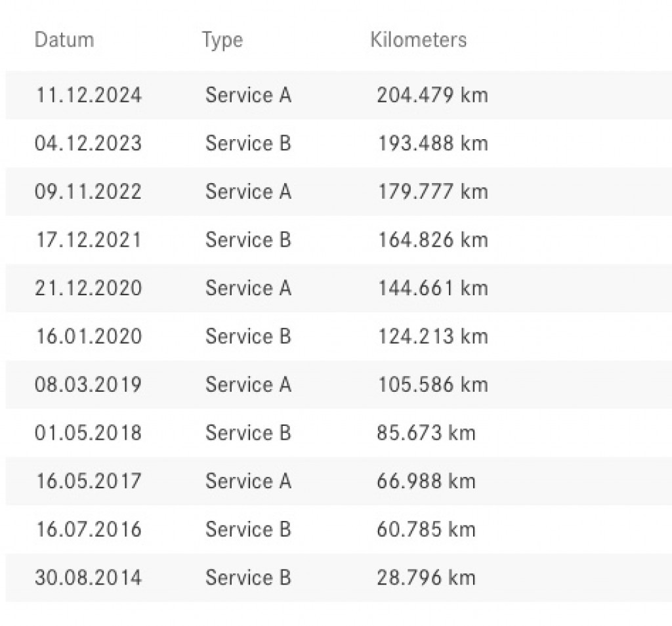The height and width of the screenshot is (626, 672).
Task: Select the 11.12.2024 service row date
Action: coord(88,95)
